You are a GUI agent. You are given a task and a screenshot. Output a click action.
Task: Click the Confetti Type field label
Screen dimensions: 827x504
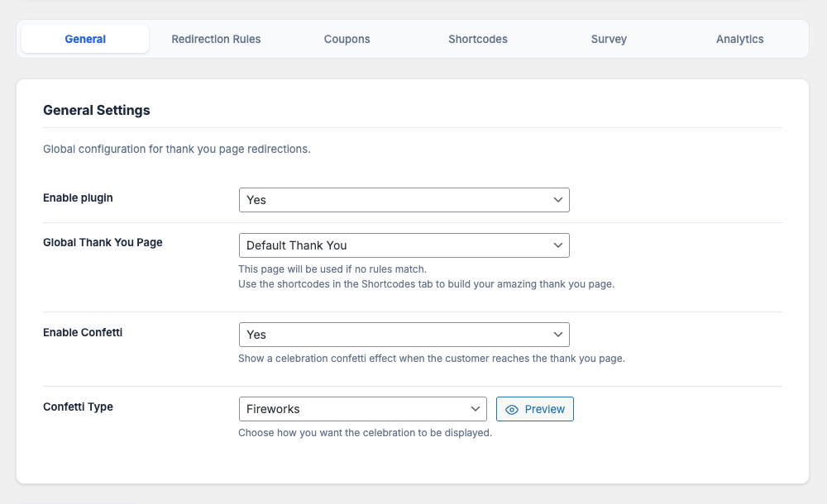pyautogui.click(x=78, y=407)
